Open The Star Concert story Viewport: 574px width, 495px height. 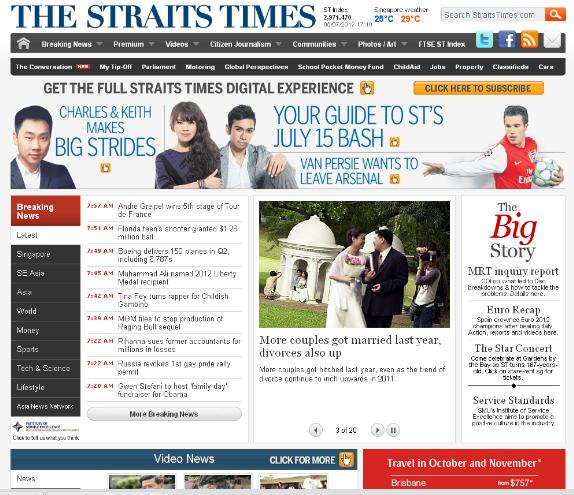tap(513, 348)
